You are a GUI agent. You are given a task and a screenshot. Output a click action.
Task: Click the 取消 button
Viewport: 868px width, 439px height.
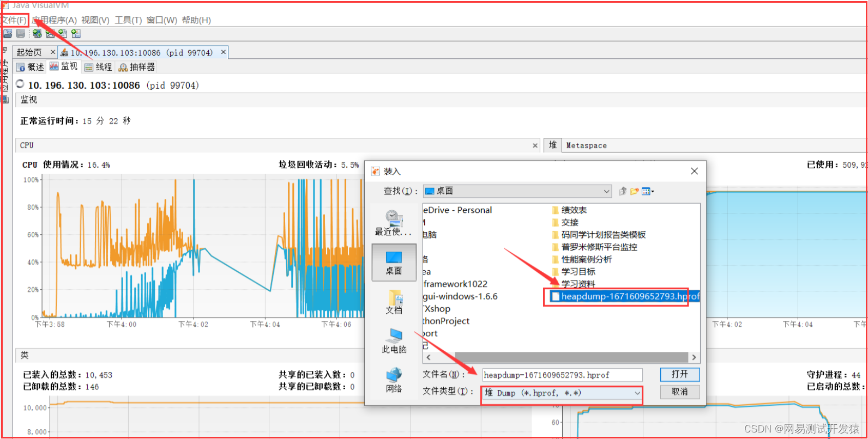[x=680, y=392]
